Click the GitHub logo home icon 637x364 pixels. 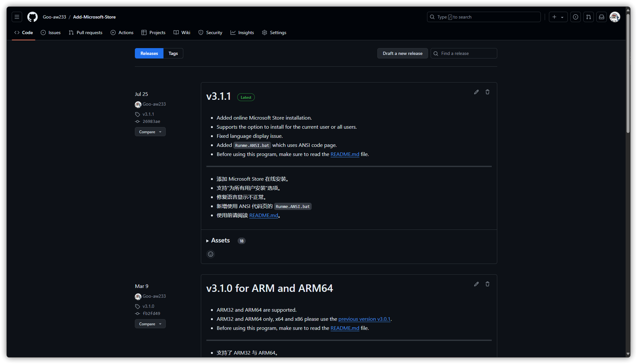click(32, 17)
